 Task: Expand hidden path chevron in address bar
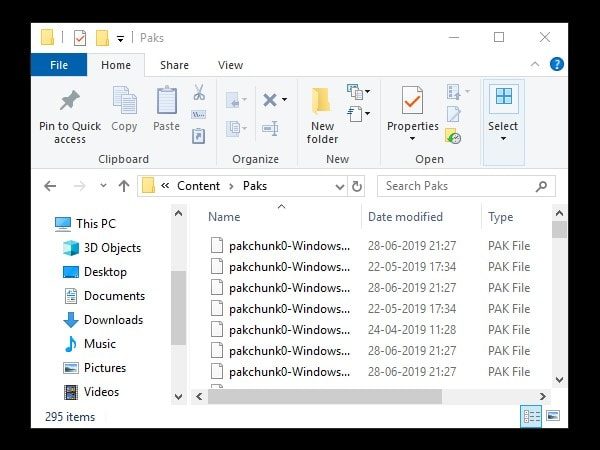pyautogui.click(x=165, y=186)
